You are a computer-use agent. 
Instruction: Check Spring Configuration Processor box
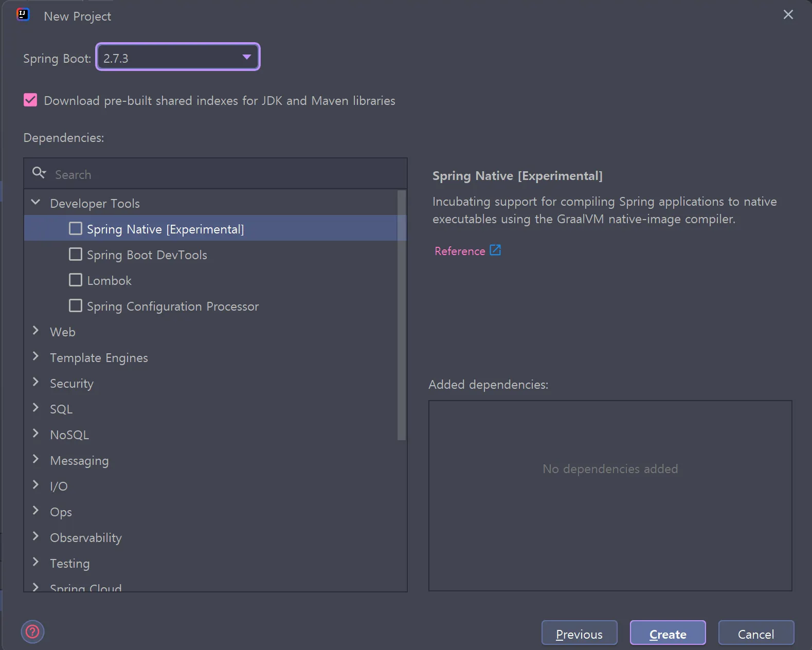[76, 305]
